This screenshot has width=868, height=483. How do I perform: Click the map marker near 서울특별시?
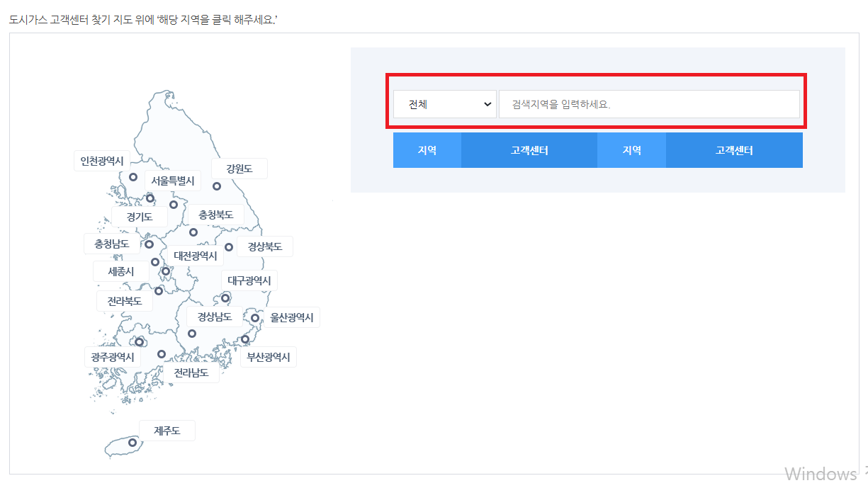(x=150, y=198)
